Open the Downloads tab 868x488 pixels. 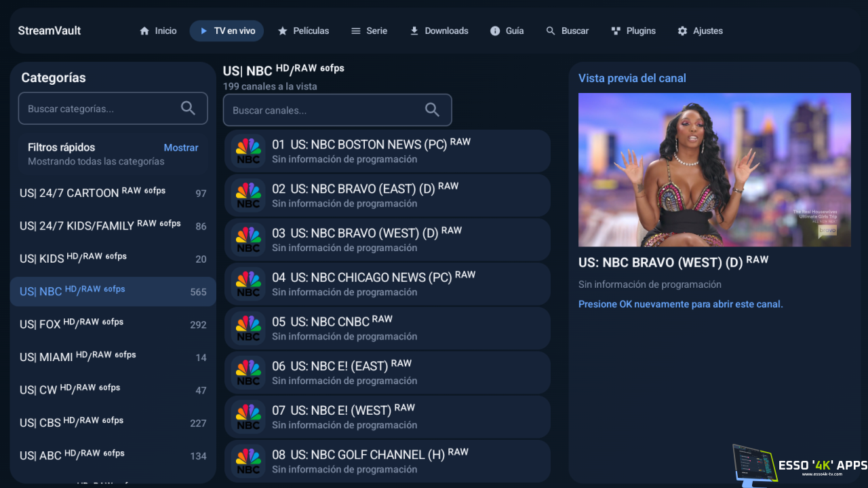click(439, 31)
